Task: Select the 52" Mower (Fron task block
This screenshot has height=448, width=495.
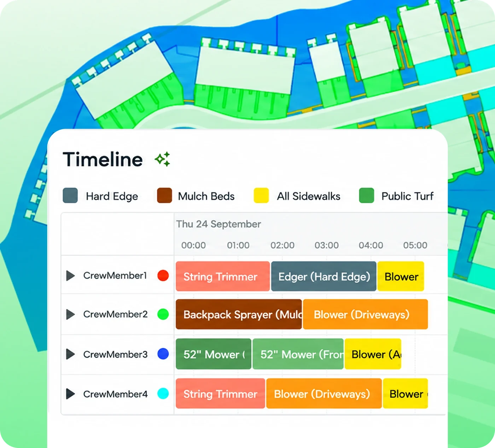Action: click(298, 354)
